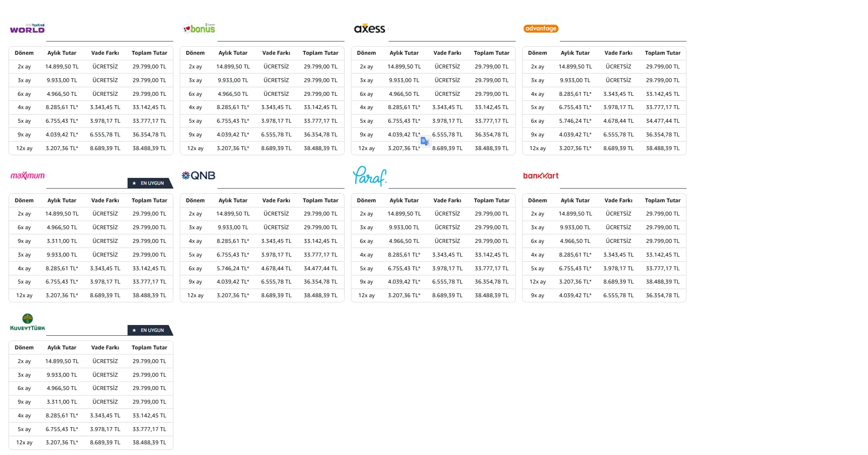Click Aylık Tutar header in QNB table

[x=233, y=201]
